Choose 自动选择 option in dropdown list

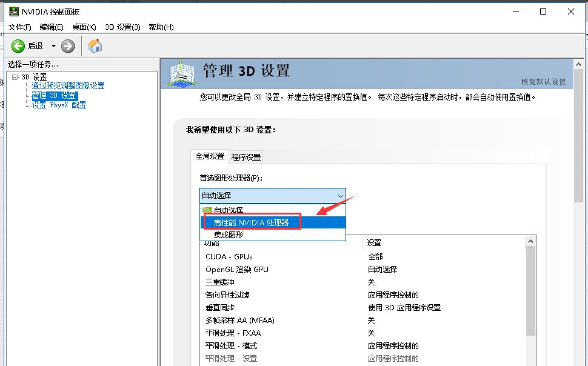[x=229, y=210]
